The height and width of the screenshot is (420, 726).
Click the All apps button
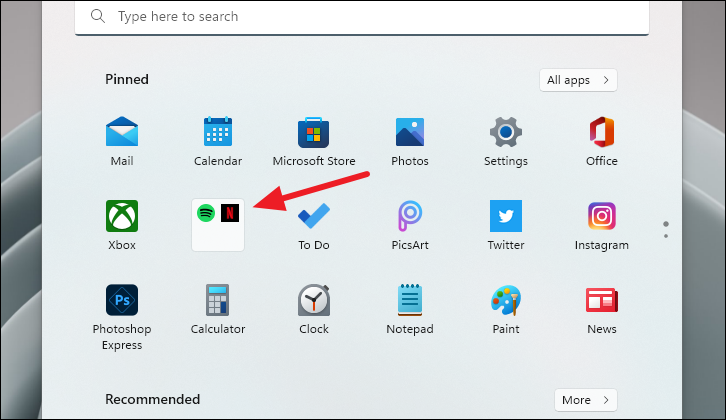point(578,80)
